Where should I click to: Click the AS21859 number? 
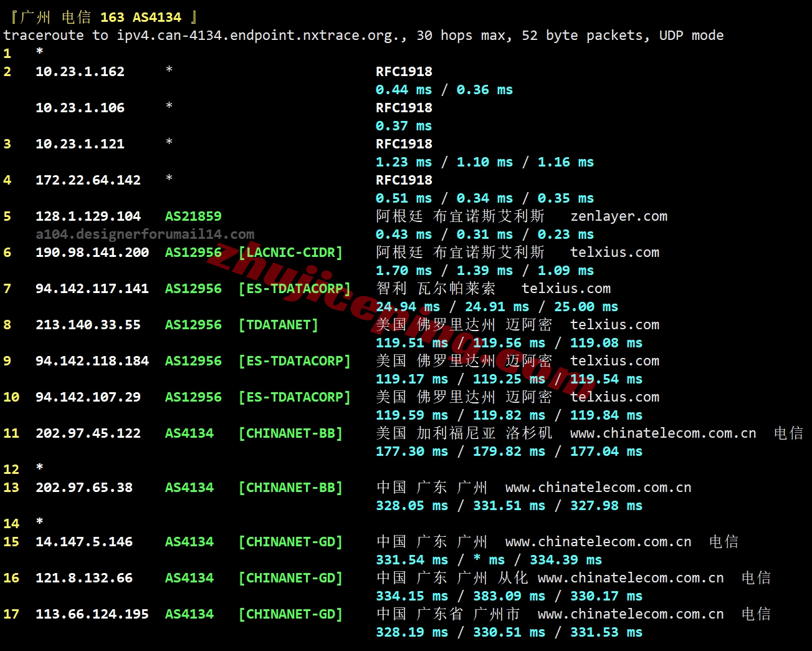point(193,216)
